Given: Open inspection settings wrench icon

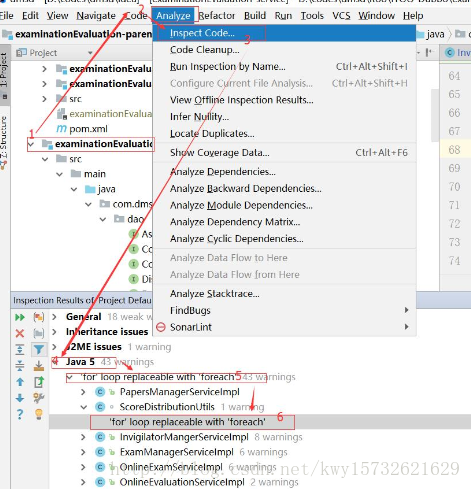Looking at the screenshot, I should point(39,398).
